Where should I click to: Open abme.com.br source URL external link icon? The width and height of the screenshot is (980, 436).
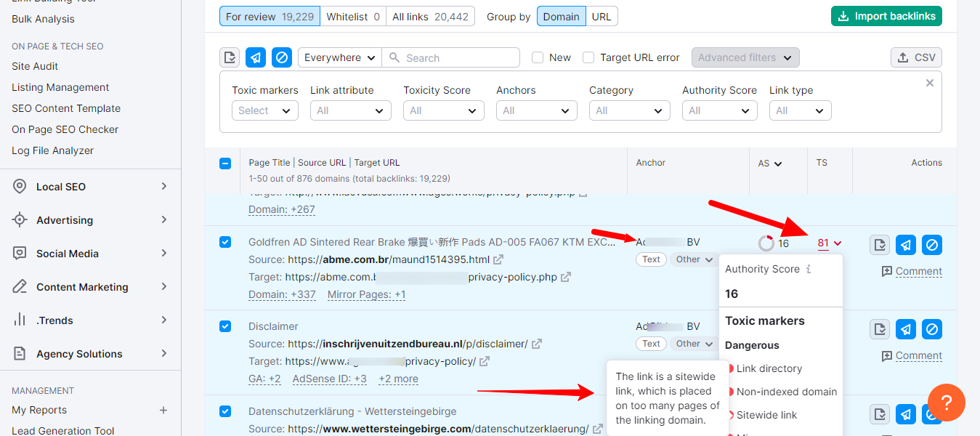(x=498, y=259)
